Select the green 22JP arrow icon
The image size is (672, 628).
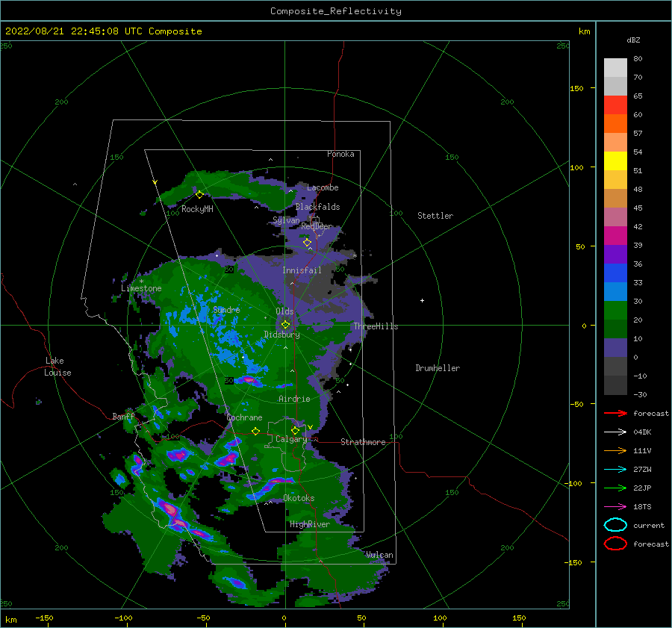(x=615, y=488)
